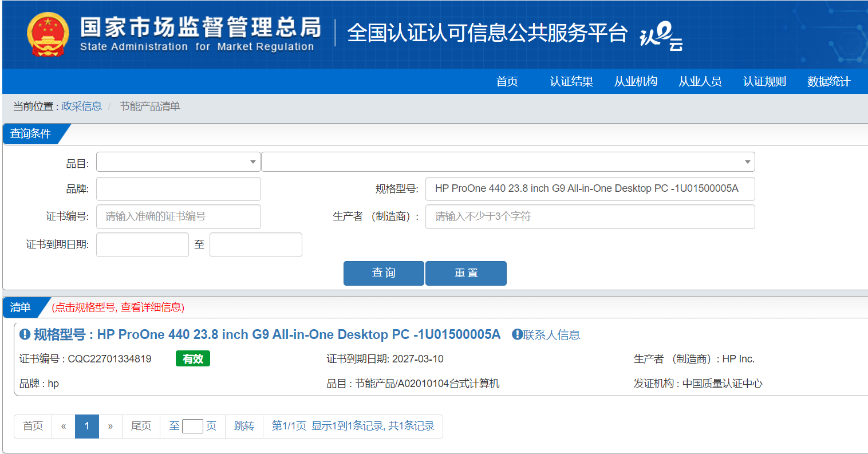Open the 联系人信息 contact link
868x454 pixels.
click(x=551, y=335)
